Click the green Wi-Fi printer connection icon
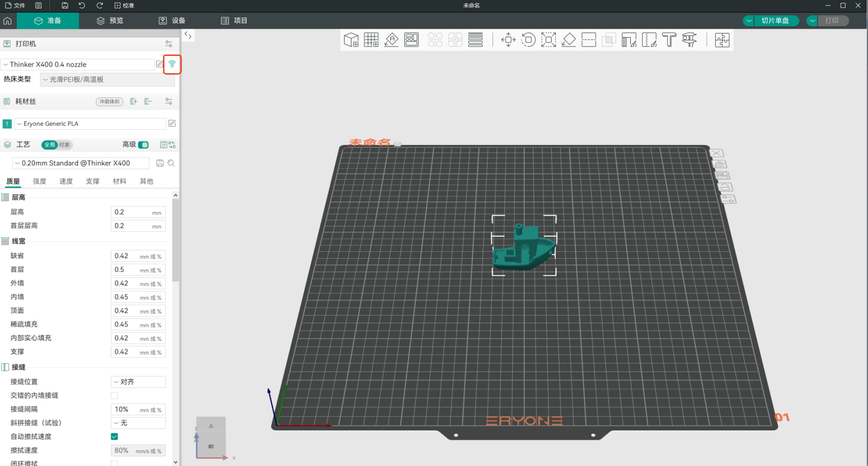The height and width of the screenshot is (466, 868). pyautogui.click(x=172, y=64)
